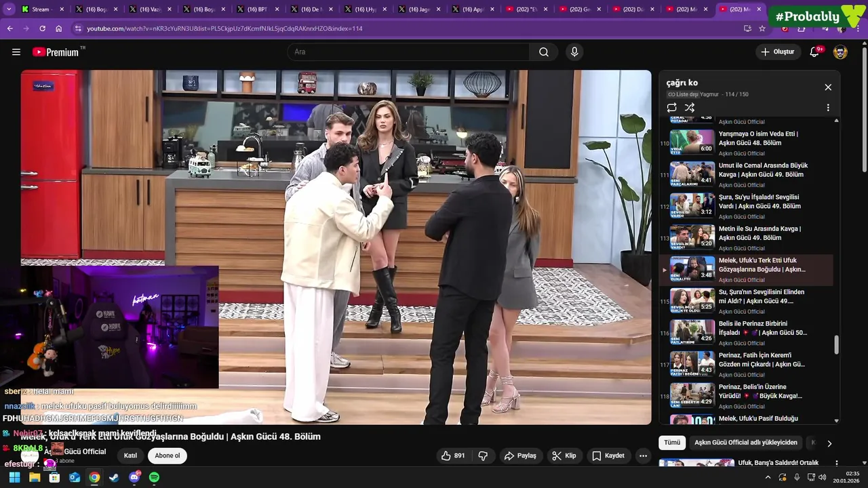Play Şura, Su'yu İfşaladı playlist video

coord(746,206)
